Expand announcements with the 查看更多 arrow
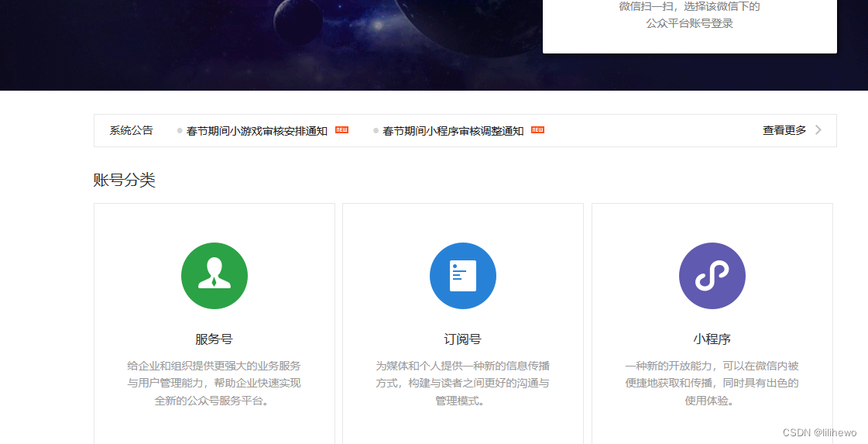 pyautogui.click(x=818, y=130)
